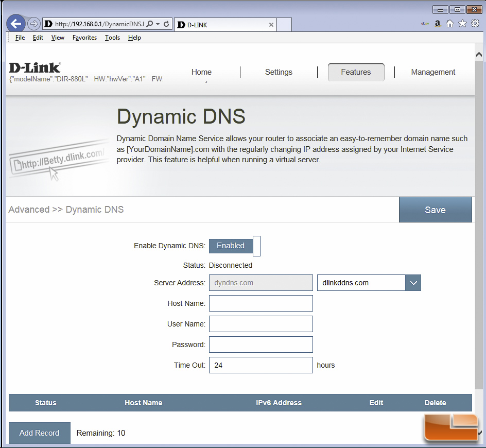The width and height of the screenshot is (486, 448).
Task: Open a new blank tab
Action: click(x=284, y=25)
